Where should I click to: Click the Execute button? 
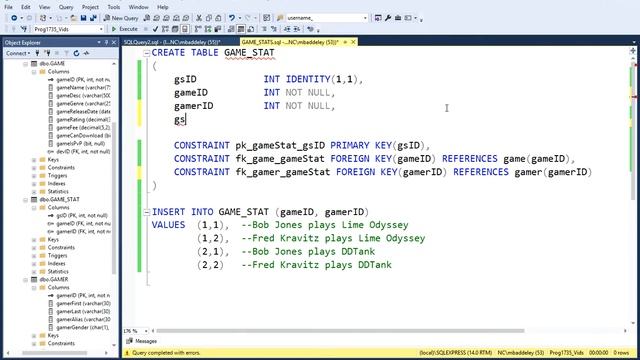click(124, 29)
